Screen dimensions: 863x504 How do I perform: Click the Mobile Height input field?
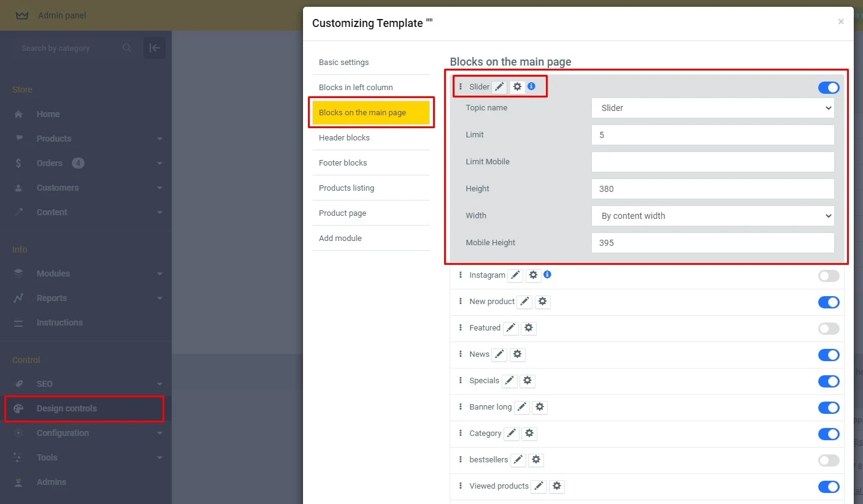[x=712, y=243]
